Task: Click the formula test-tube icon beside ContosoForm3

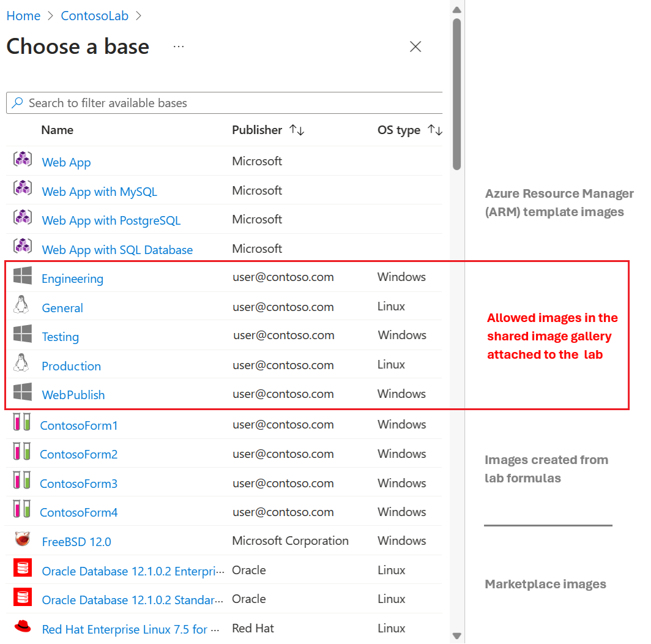Action: (21, 480)
